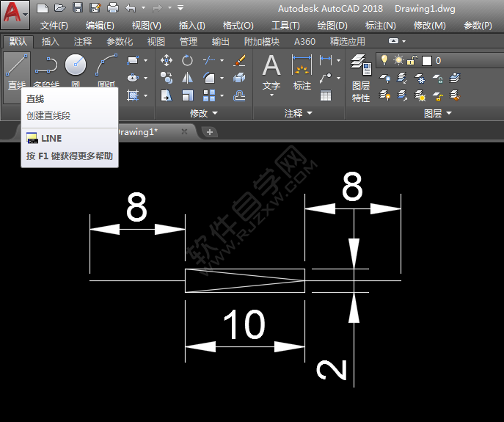This screenshot has width=504, height=422.
Task: Open the AutoCAD application menu button
Action: (15, 15)
